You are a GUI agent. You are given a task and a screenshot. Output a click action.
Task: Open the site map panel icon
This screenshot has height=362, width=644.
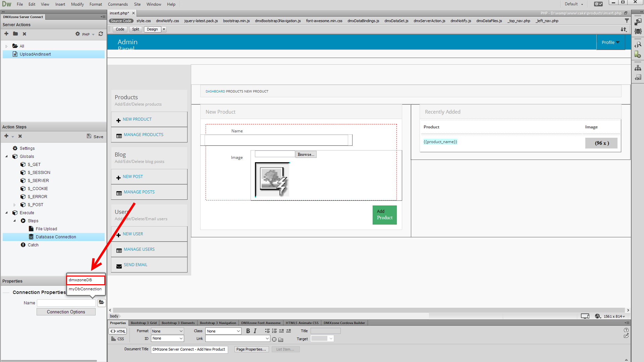click(x=638, y=68)
